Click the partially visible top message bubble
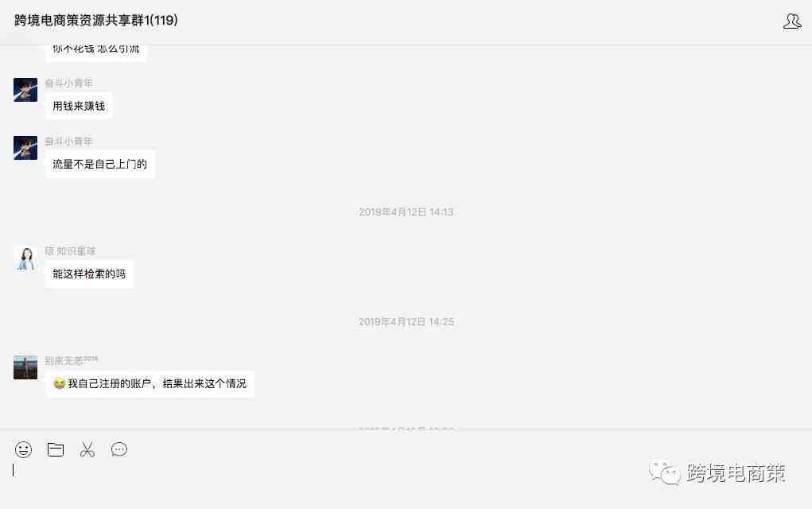The width and height of the screenshot is (812, 509). point(95,52)
